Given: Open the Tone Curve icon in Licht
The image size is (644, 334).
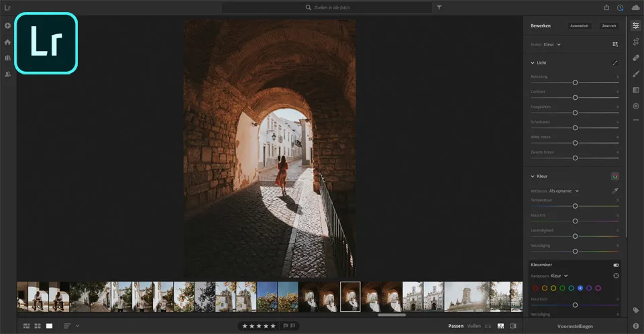Looking at the screenshot, I should 615,63.
